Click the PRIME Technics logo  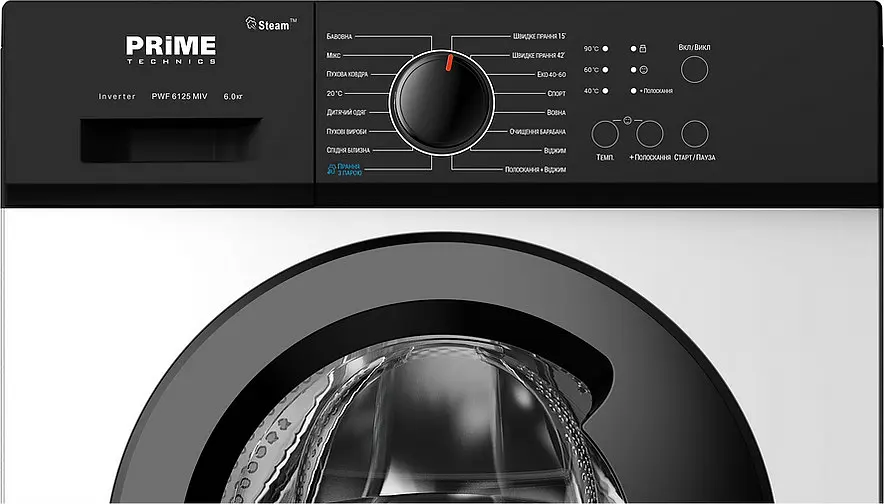[171, 50]
